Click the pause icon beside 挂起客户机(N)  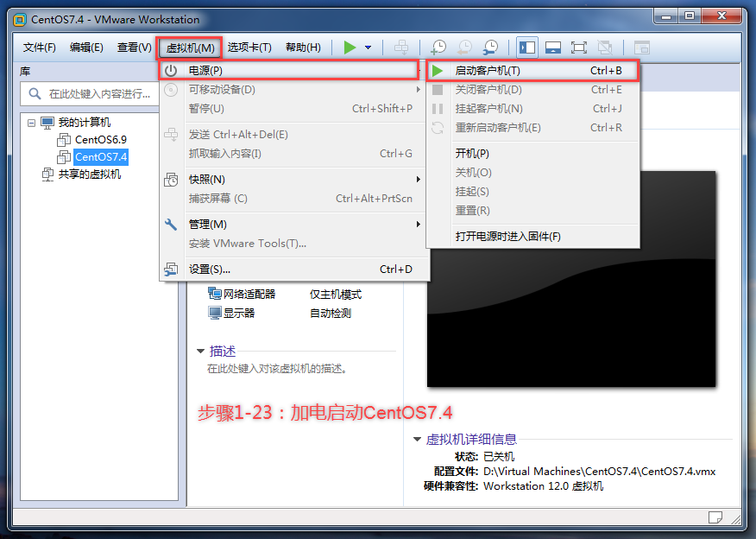click(x=438, y=109)
